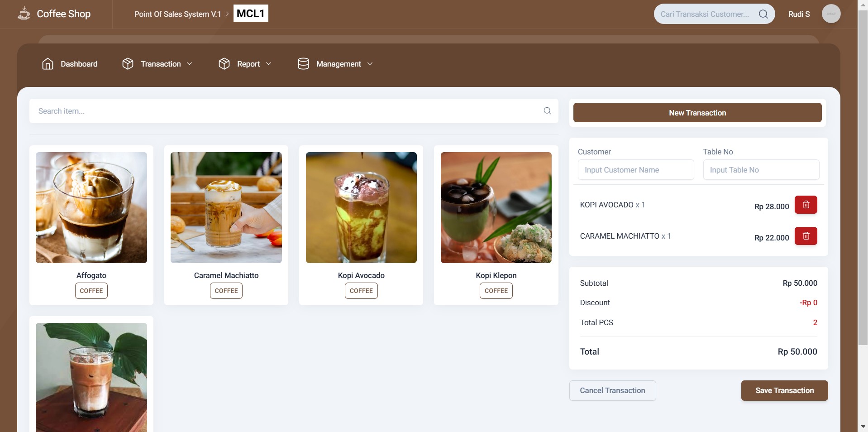Open the Management dropdown arrow

[370, 64]
